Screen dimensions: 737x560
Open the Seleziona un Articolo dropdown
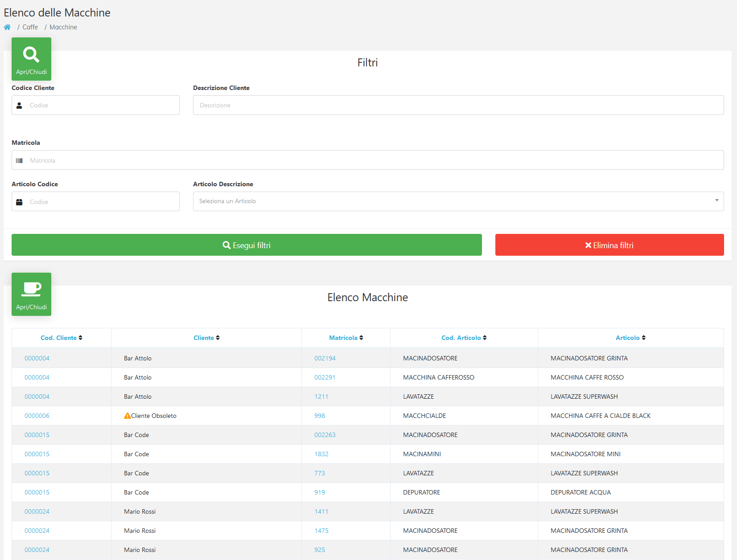coord(458,201)
